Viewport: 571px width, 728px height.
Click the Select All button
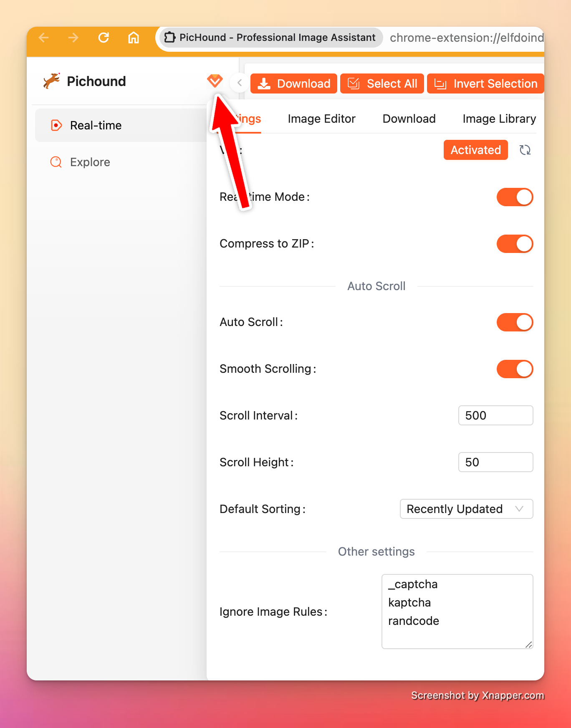(382, 83)
